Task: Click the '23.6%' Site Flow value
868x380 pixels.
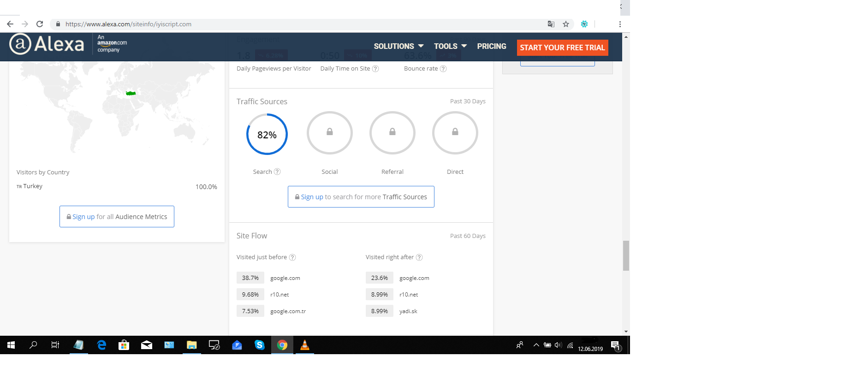Action: pos(380,278)
